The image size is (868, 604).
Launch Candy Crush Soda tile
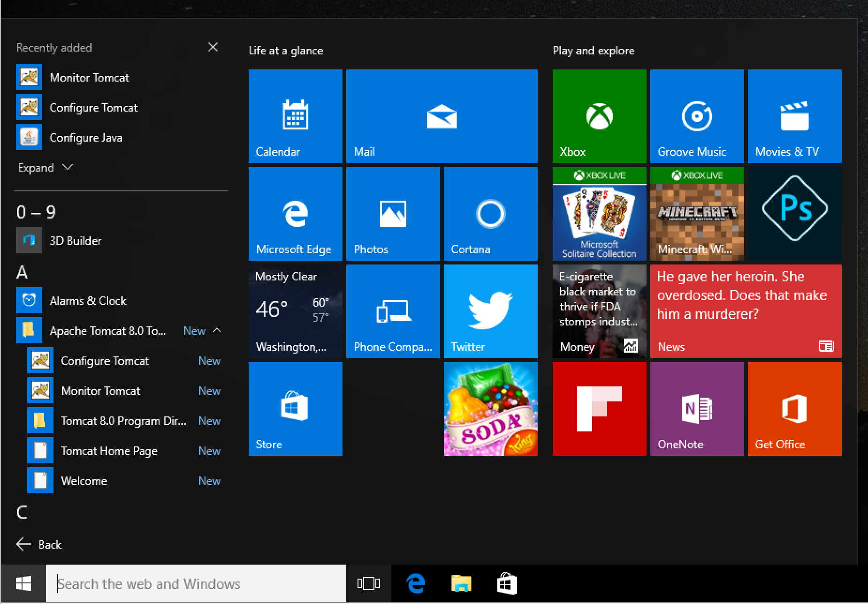coord(491,409)
